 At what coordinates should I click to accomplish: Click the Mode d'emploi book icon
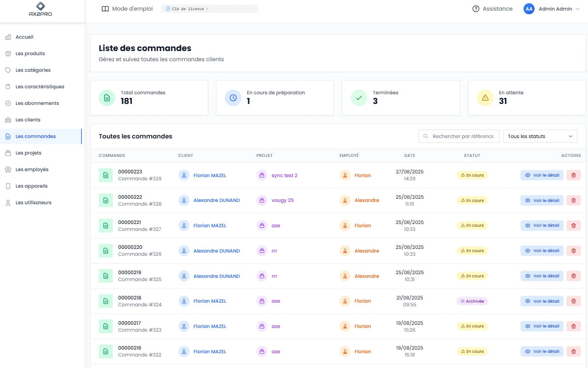click(105, 8)
